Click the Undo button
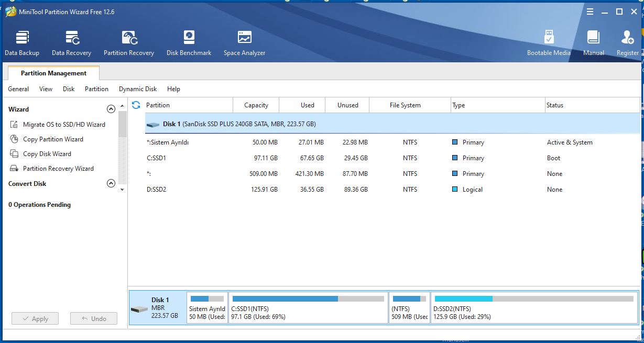Screen dimensions: 644x343 93,318
